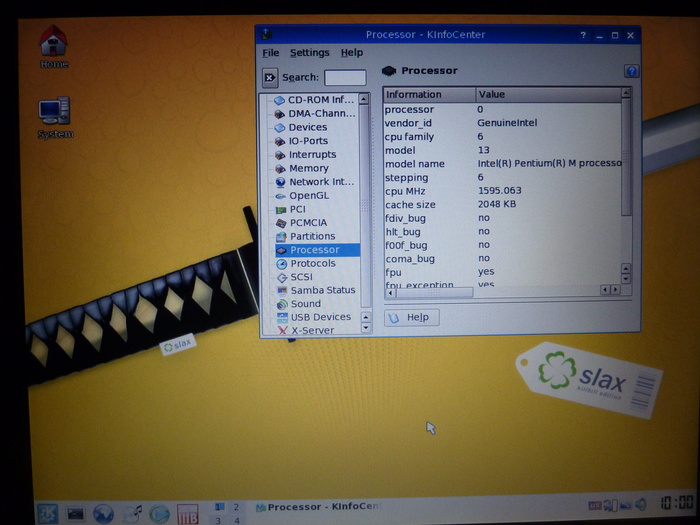Click the Help button below the table

click(x=411, y=317)
